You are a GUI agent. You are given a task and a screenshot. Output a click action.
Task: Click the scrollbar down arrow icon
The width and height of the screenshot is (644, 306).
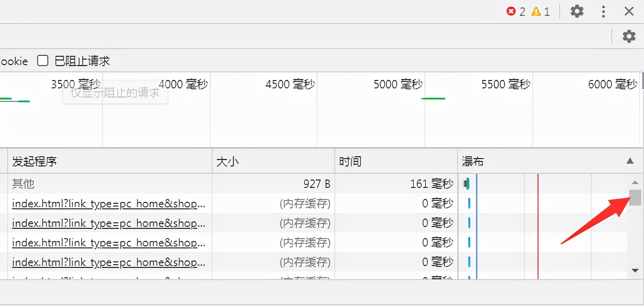point(636,270)
